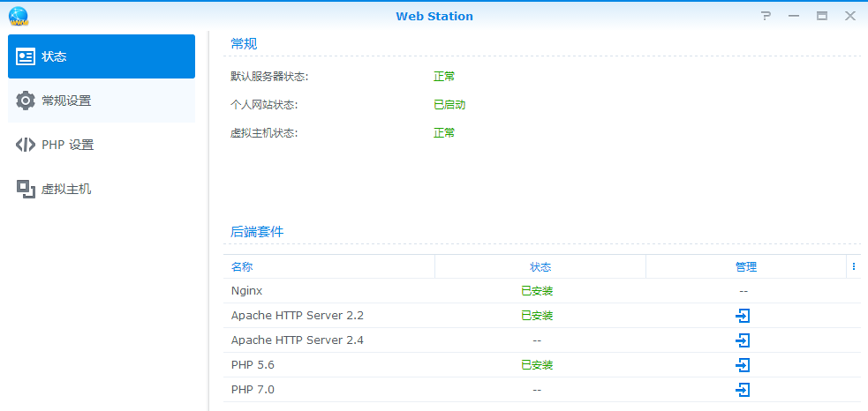The width and height of the screenshot is (868, 411).
Task: Open the column options three-dot menu
Action: point(853,266)
